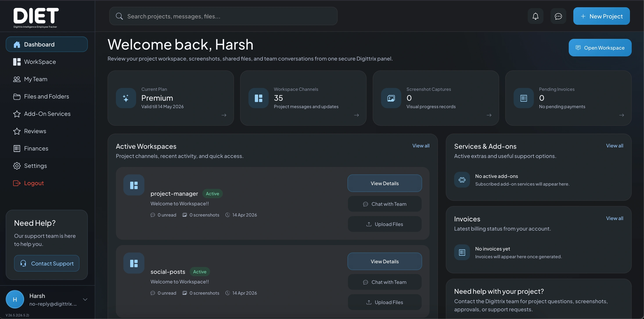Image resolution: width=644 pixels, height=319 pixels.
Task: Click the no-reply@digittrix email text
Action: [x=53, y=304]
